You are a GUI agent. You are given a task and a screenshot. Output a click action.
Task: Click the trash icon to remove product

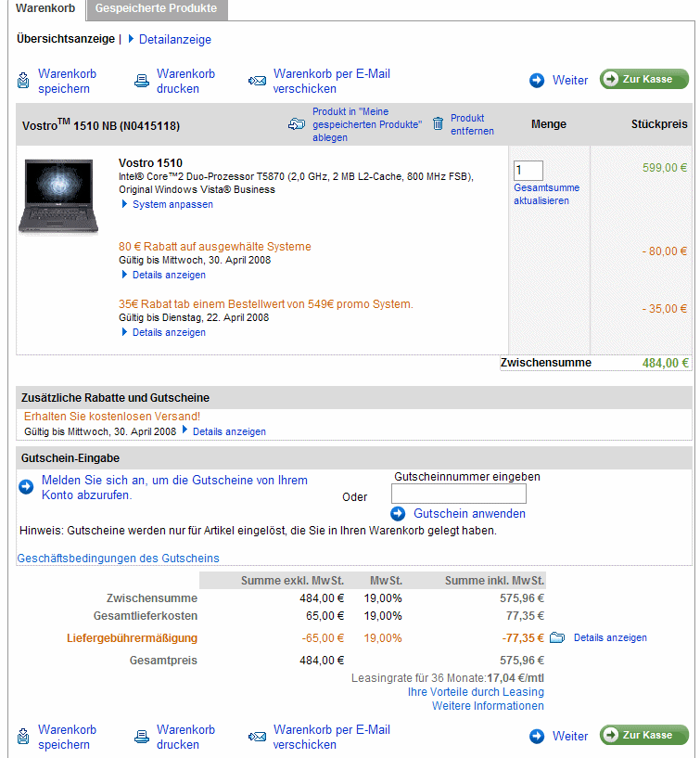pos(438,123)
